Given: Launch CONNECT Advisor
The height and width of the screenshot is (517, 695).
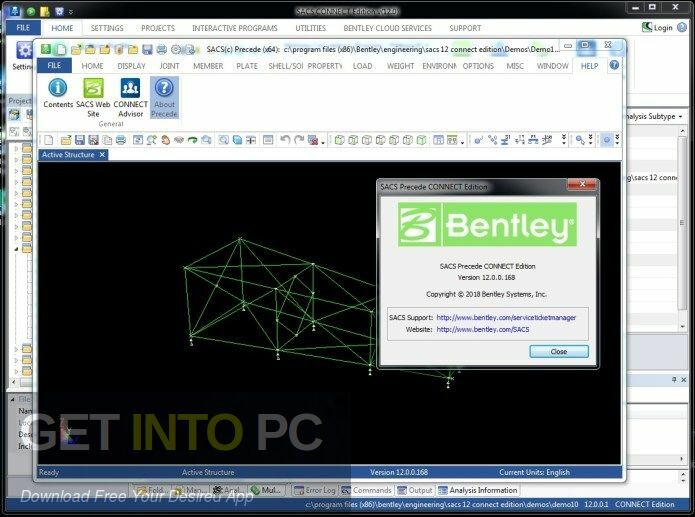Looking at the screenshot, I should [x=130, y=98].
